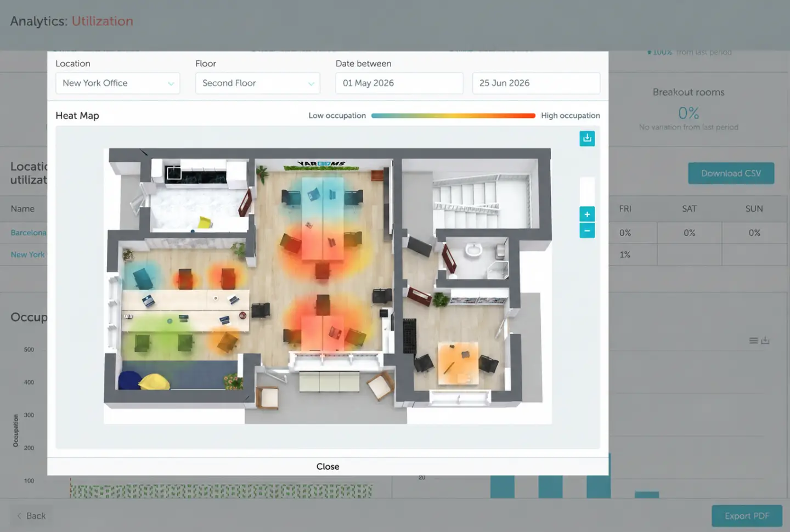Zoom in the heat map with plus
The width and height of the screenshot is (790, 532).
pos(587,214)
